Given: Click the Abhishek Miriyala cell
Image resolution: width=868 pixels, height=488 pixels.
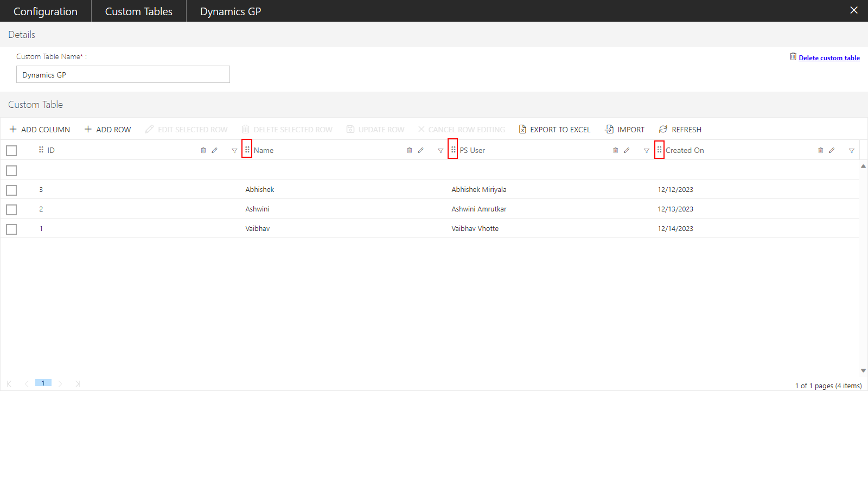Looking at the screenshot, I should 479,190.
